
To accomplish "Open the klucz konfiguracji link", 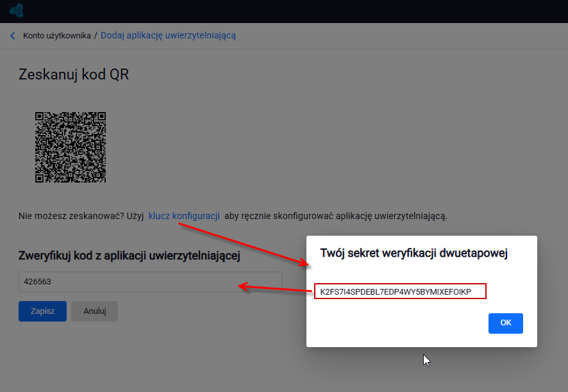I will pos(184,216).
